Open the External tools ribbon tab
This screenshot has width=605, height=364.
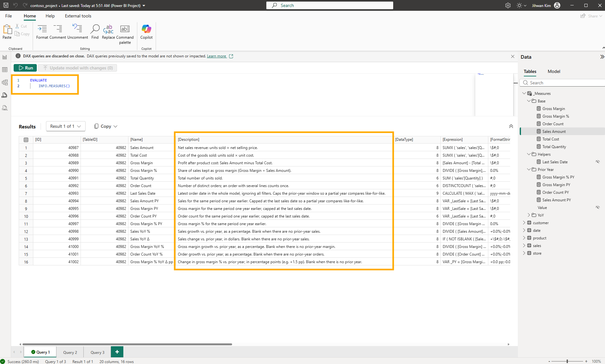pos(78,16)
